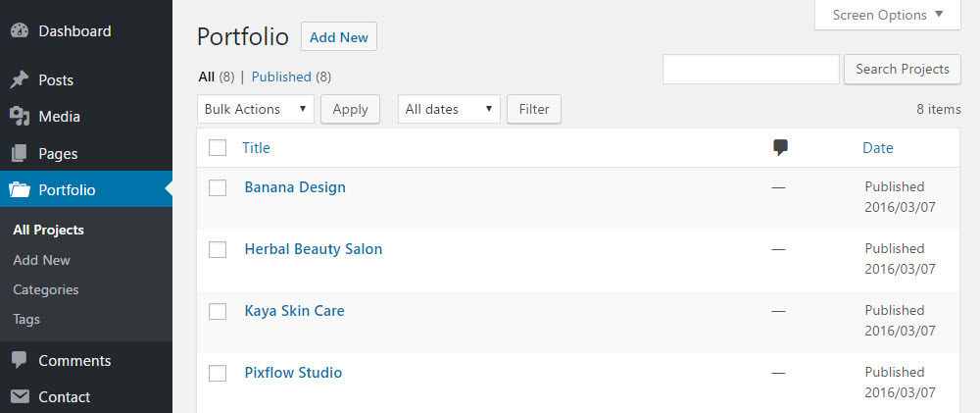
Task: Click the Pages icon in sidebar
Action: click(20, 154)
